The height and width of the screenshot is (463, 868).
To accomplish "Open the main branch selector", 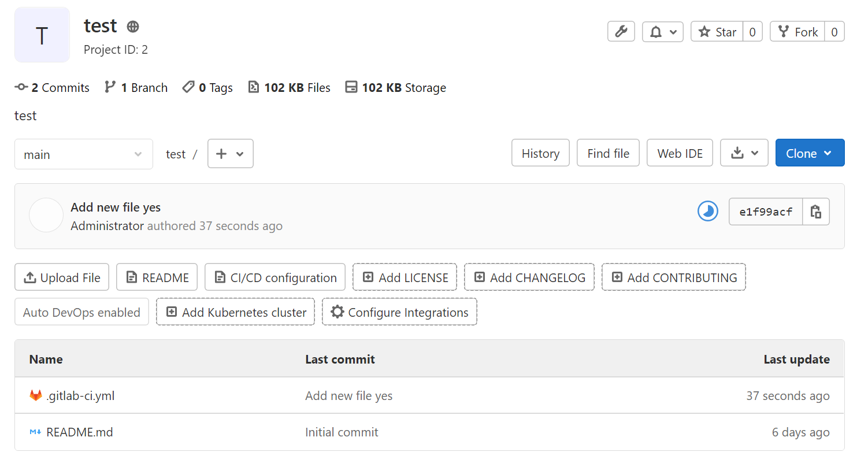I will coord(83,154).
